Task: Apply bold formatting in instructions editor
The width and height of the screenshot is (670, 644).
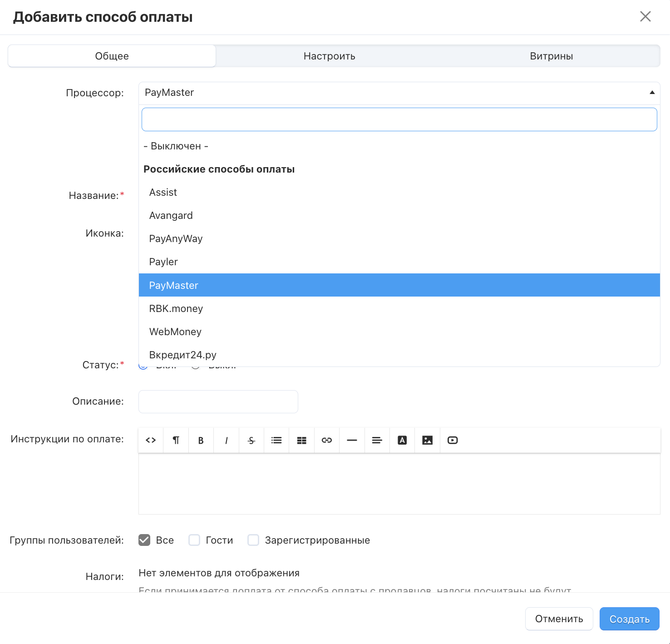Action: [x=201, y=440]
